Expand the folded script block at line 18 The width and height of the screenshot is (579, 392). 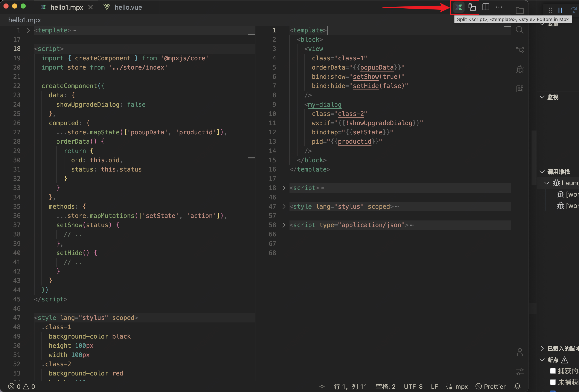[x=284, y=188]
